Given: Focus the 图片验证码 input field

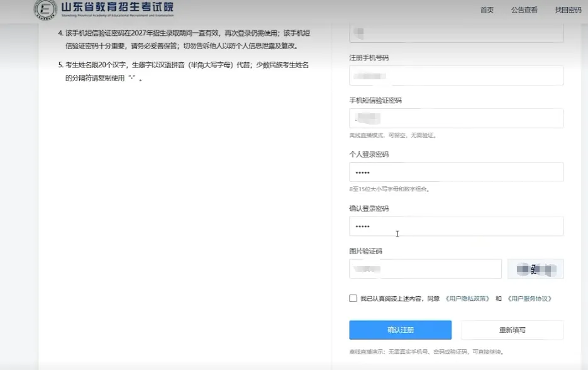Looking at the screenshot, I should click(425, 269).
